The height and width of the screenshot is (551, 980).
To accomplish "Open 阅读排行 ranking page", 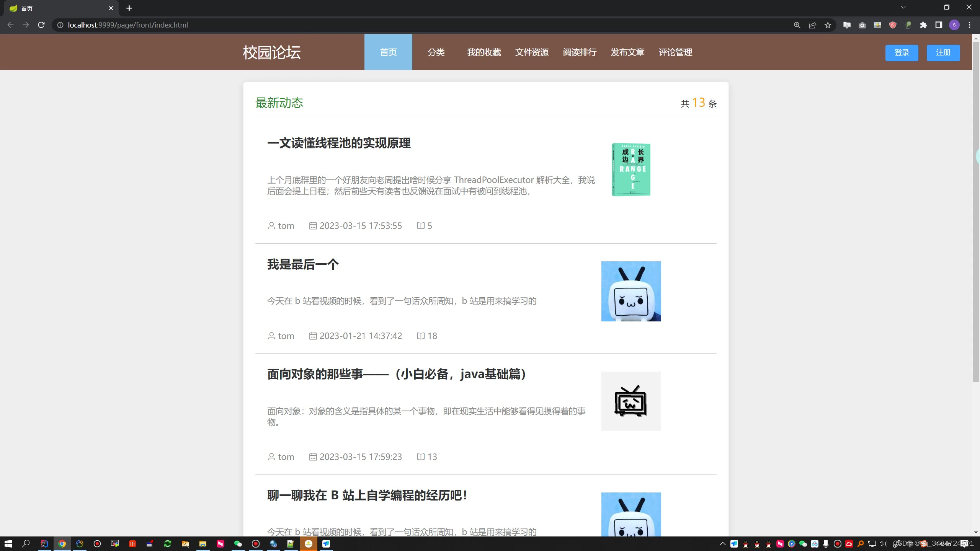I will pyautogui.click(x=580, y=52).
